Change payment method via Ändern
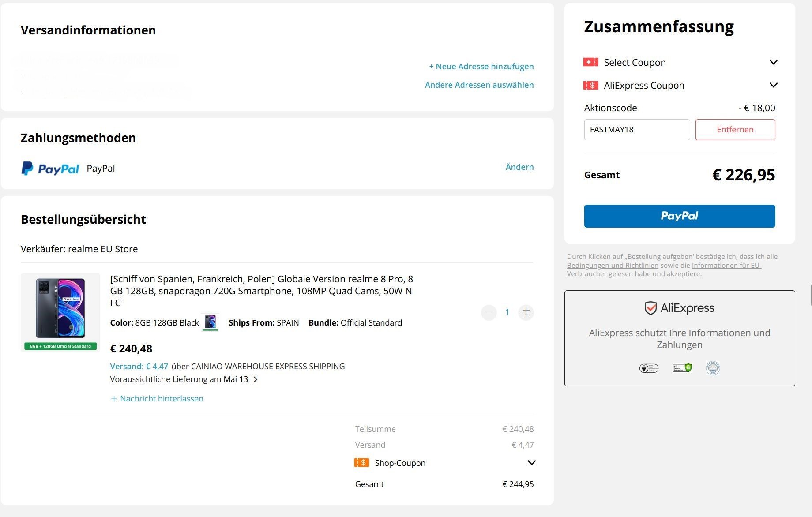The image size is (812, 517). click(x=519, y=167)
